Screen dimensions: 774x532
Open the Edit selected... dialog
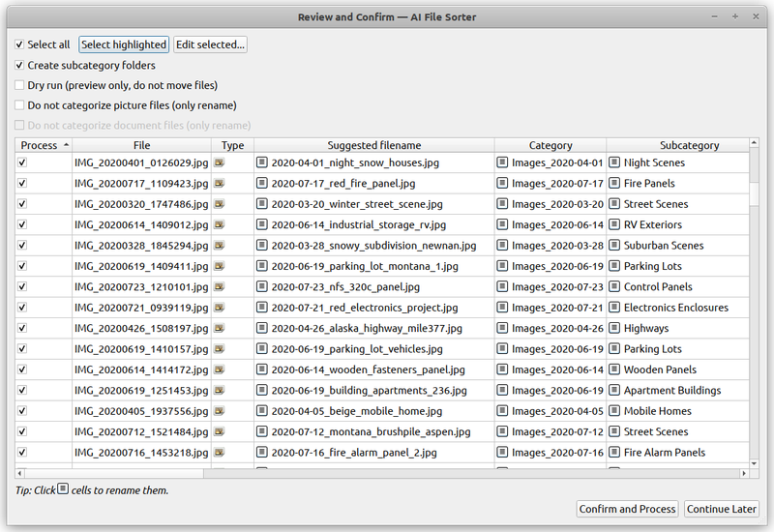point(210,44)
